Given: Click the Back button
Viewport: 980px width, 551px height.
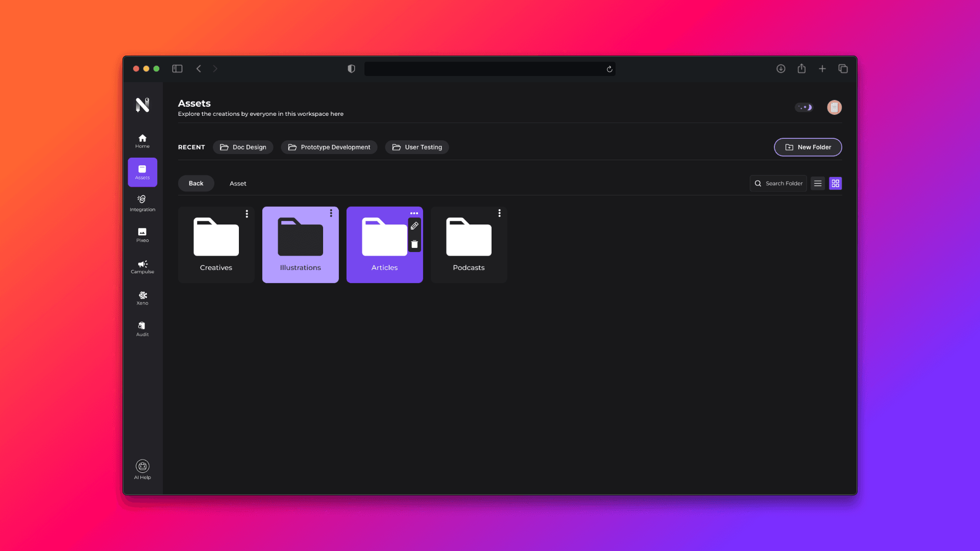Looking at the screenshot, I should (x=196, y=183).
